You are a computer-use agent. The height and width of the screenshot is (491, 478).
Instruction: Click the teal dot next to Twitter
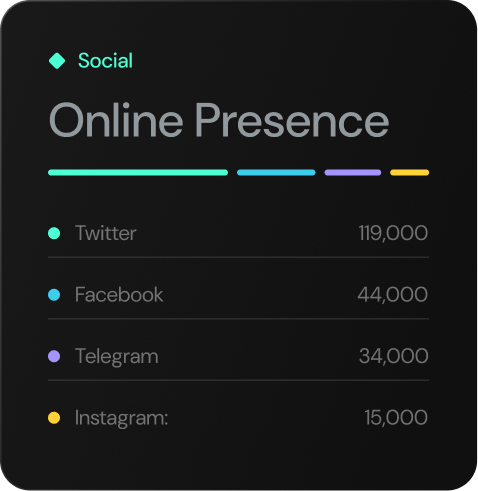click(54, 233)
